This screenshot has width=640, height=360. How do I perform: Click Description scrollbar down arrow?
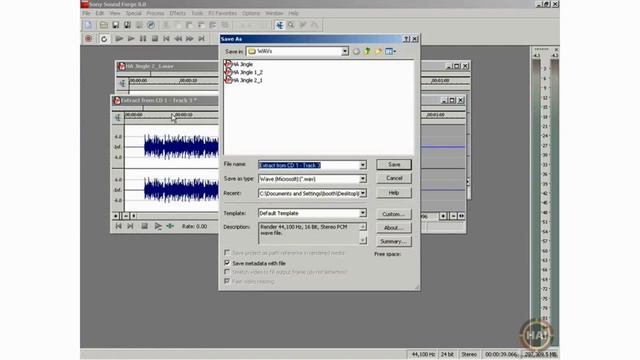[363, 241]
